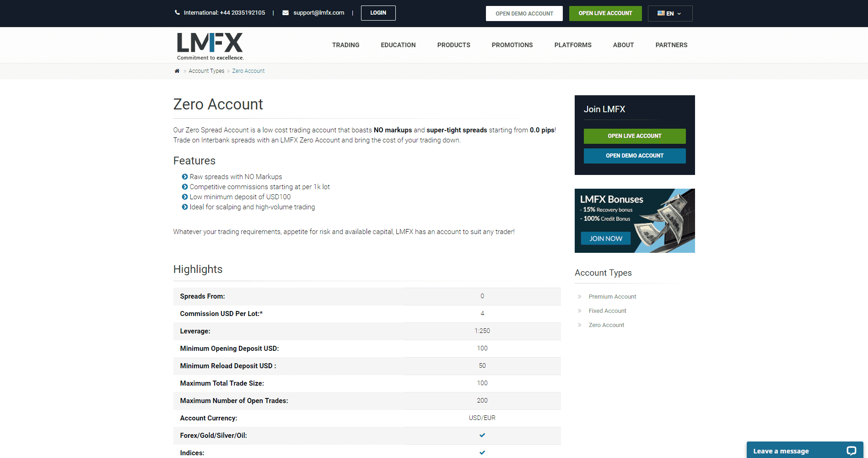Click the phone icon next to International number
This screenshot has height=458, width=868.
pyautogui.click(x=177, y=12)
